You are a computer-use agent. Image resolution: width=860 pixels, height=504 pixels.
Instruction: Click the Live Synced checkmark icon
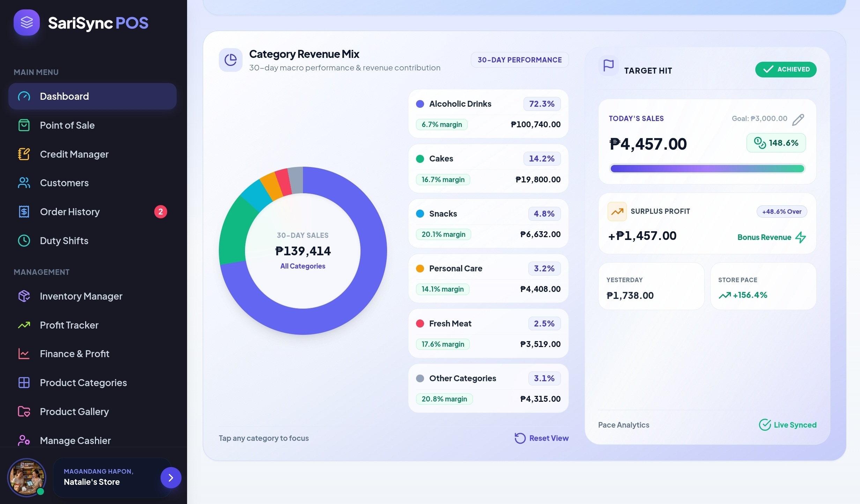coord(765,425)
